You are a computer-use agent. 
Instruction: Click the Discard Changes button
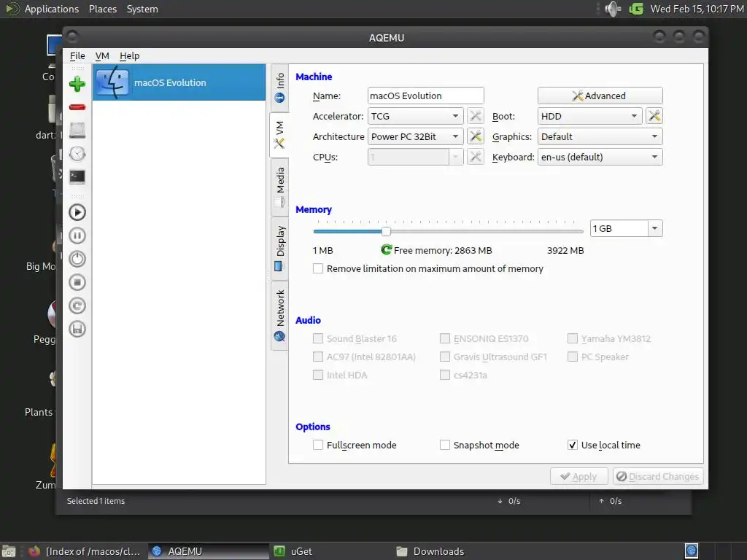coord(658,476)
